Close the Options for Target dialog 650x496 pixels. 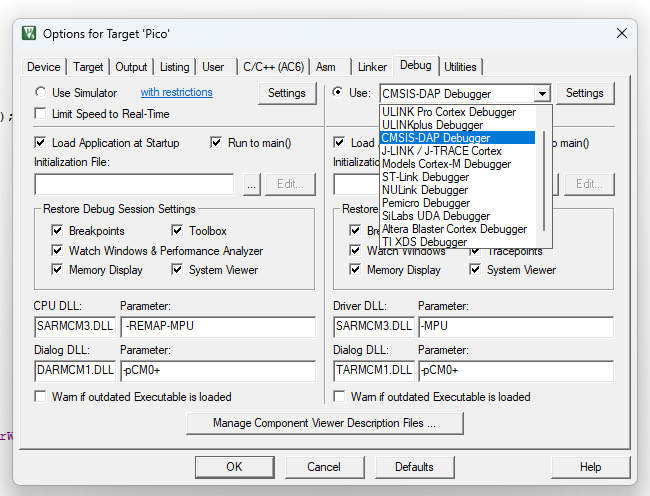tap(621, 33)
